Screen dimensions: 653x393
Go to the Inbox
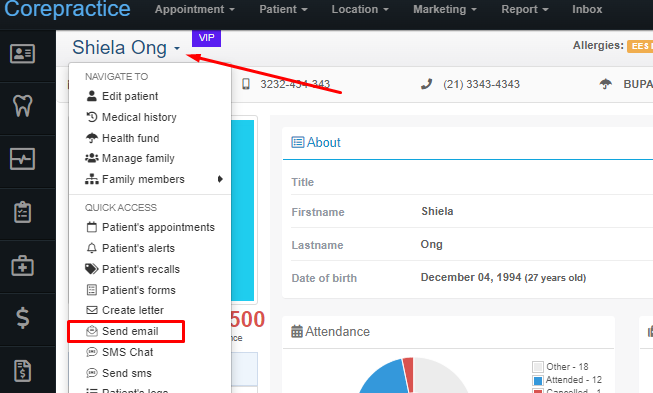587,9
